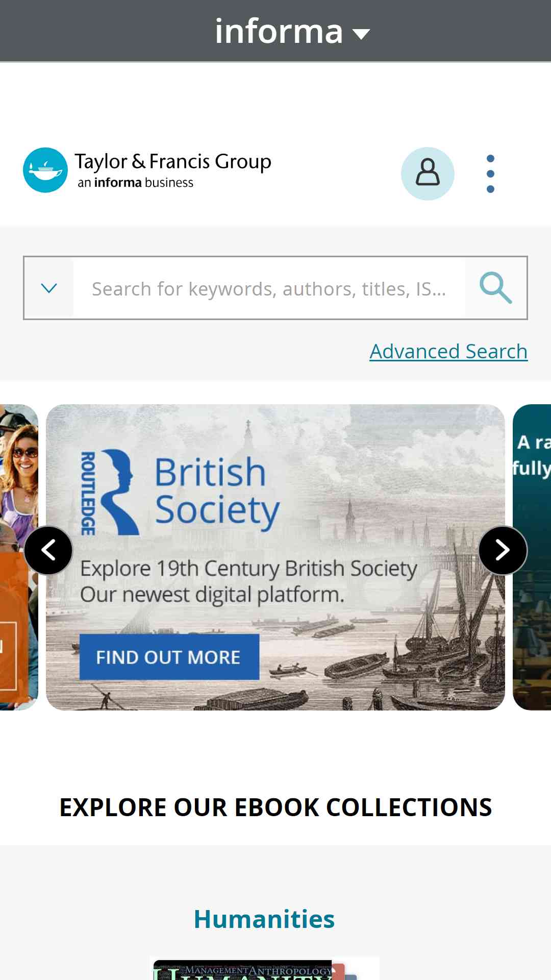The image size is (551, 980).
Task: Expand the search filter dropdown chevron
Action: point(49,288)
